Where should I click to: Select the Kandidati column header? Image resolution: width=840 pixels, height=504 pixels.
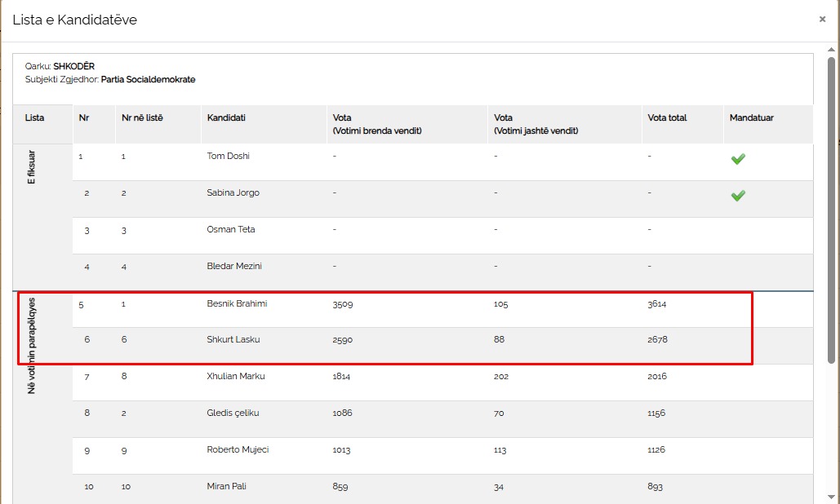coord(226,117)
